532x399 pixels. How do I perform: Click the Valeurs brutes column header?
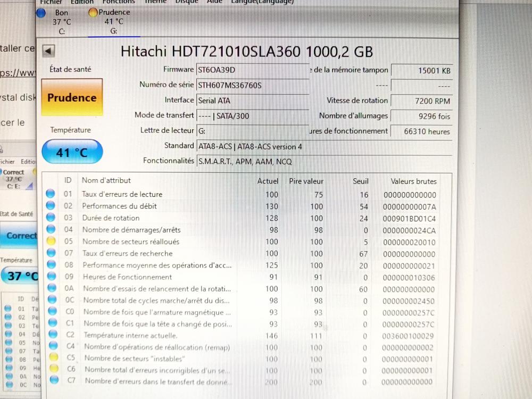[413, 181]
